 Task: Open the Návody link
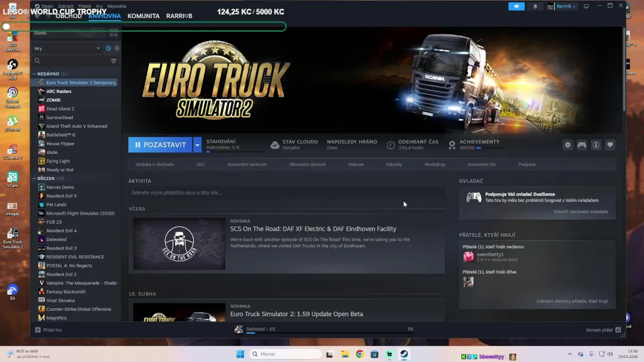[x=394, y=164]
